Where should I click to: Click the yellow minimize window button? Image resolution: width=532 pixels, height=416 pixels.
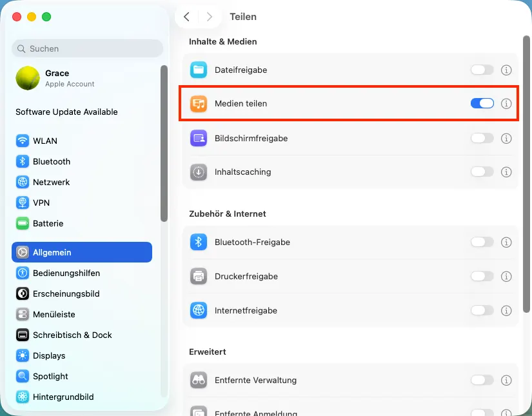pos(32,17)
